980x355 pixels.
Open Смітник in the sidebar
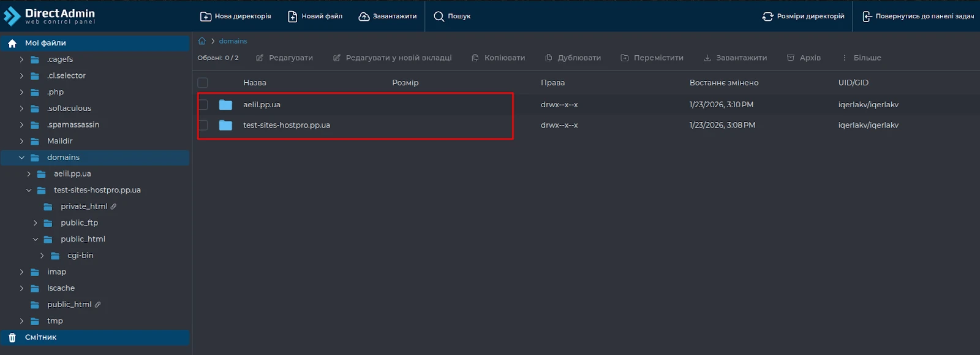[96, 337]
